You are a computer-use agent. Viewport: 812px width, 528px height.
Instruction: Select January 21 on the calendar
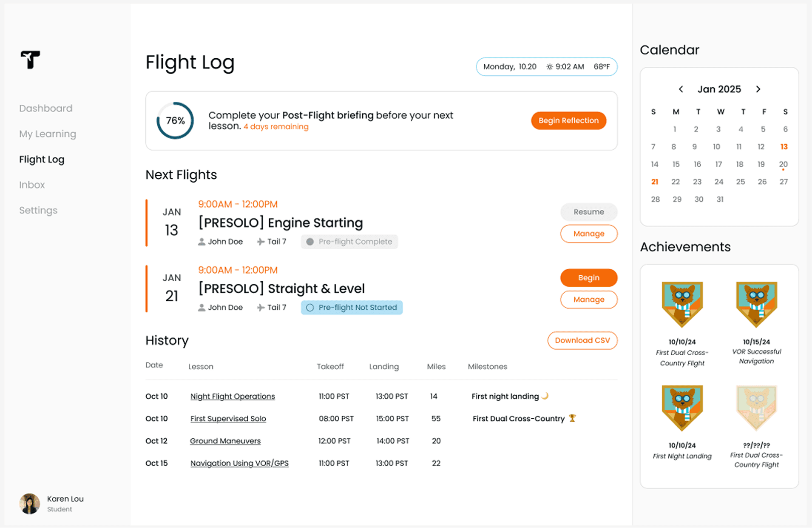coord(655,182)
